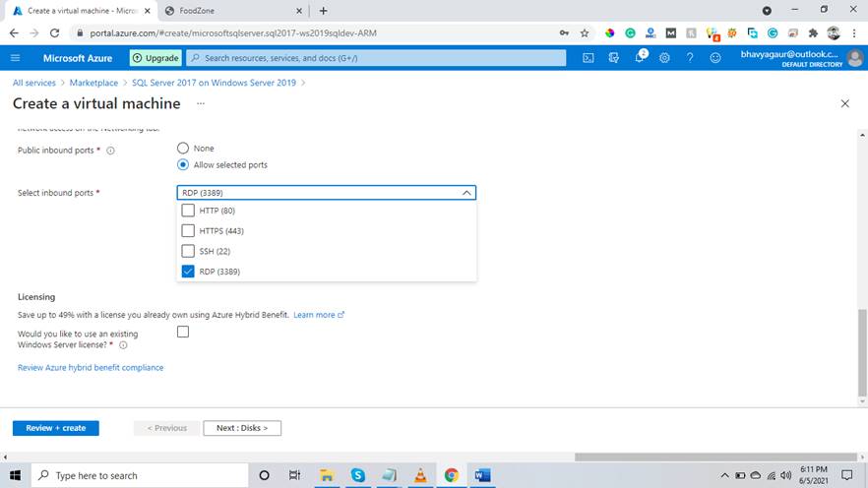Image resolution: width=868 pixels, height=488 pixels.
Task: Bookmark this page with the star icon
Action: pos(585,33)
